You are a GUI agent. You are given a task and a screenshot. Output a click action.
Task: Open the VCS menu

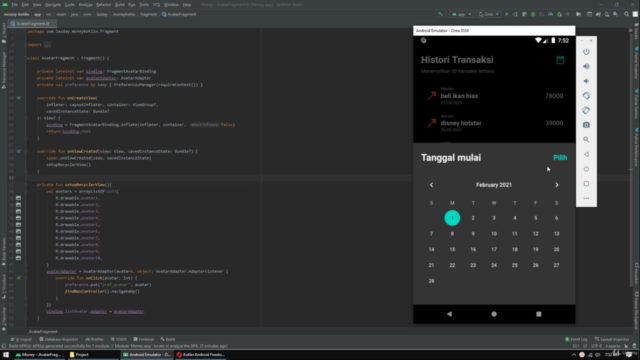156,5
